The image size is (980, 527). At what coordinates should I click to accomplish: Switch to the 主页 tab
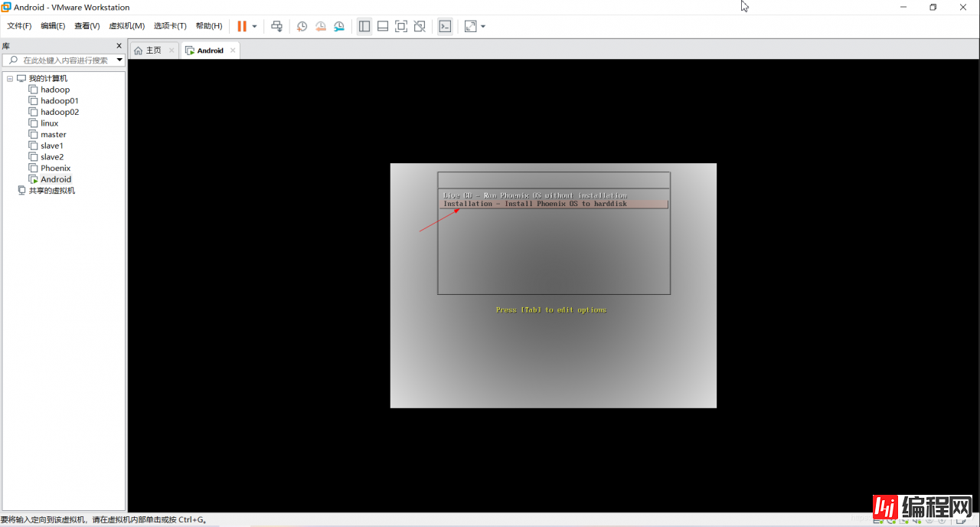pyautogui.click(x=154, y=51)
